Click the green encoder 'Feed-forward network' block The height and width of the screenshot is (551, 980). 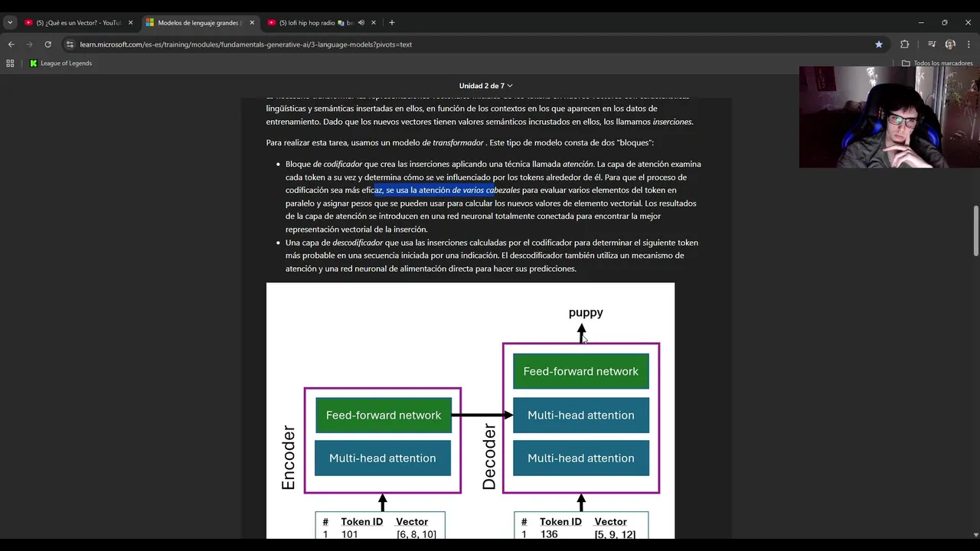pyautogui.click(x=384, y=415)
